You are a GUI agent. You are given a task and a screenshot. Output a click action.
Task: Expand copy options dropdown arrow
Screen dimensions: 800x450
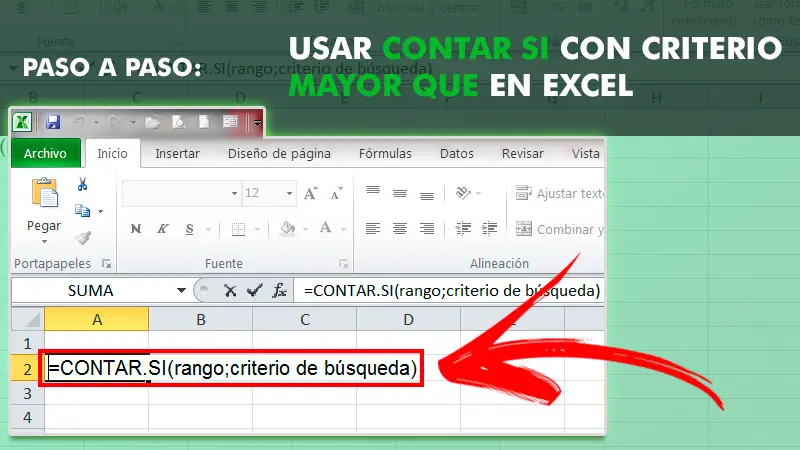101,211
